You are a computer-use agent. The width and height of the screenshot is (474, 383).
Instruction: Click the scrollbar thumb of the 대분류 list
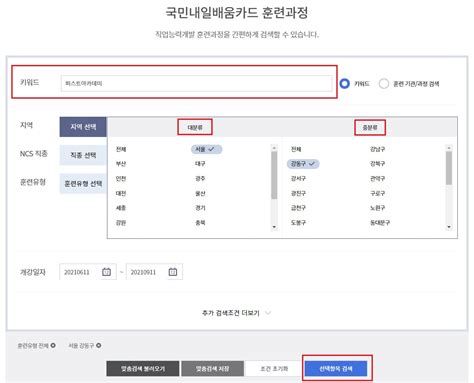[274, 175]
